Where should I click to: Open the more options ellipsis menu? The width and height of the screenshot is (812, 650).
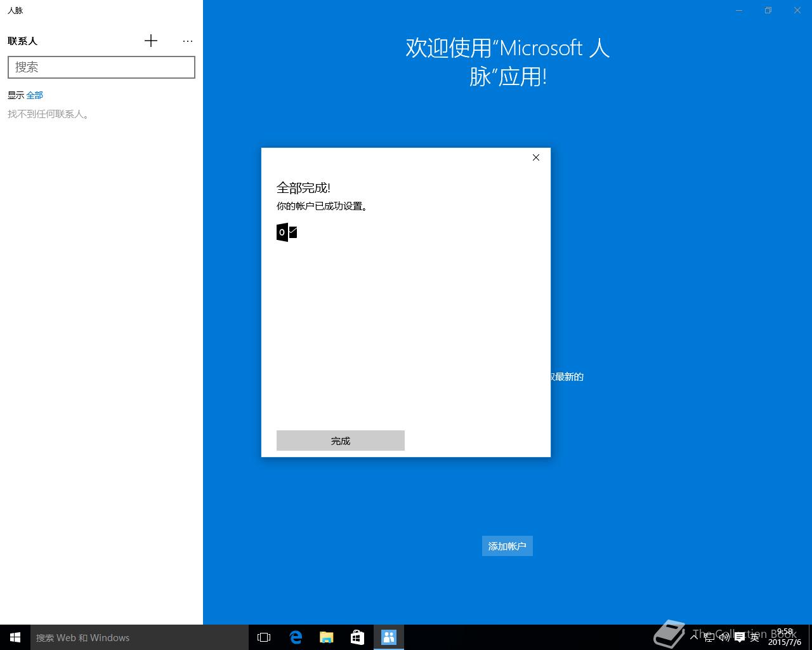(187, 41)
